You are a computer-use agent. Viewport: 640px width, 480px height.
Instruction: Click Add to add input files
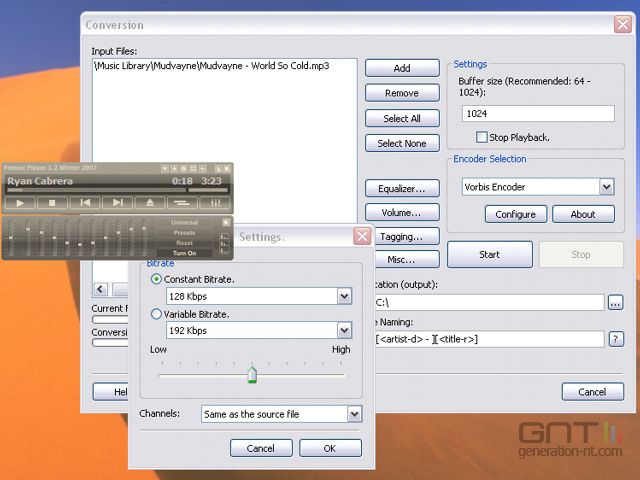pyautogui.click(x=402, y=68)
